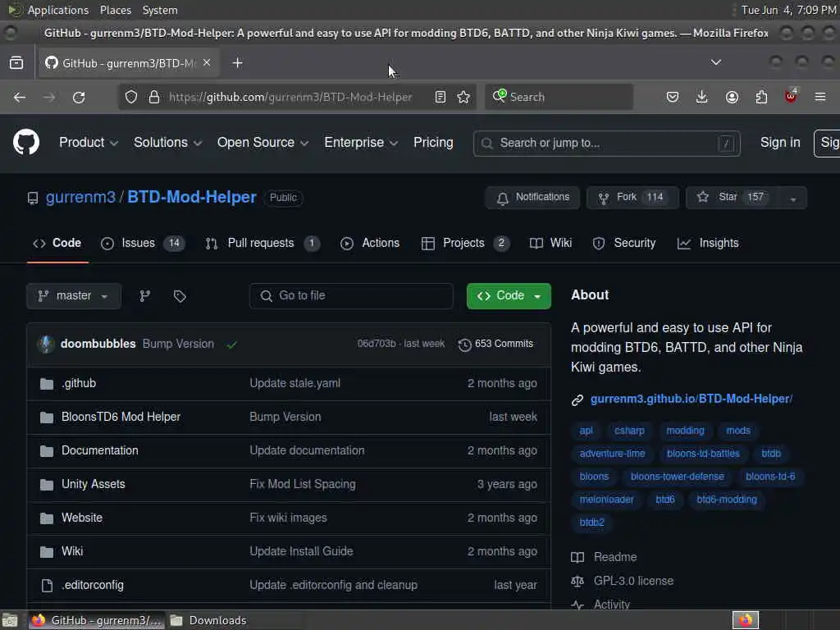Click the tracking protection shield icon
Screen dimensions: 840x630
click(x=131, y=97)
